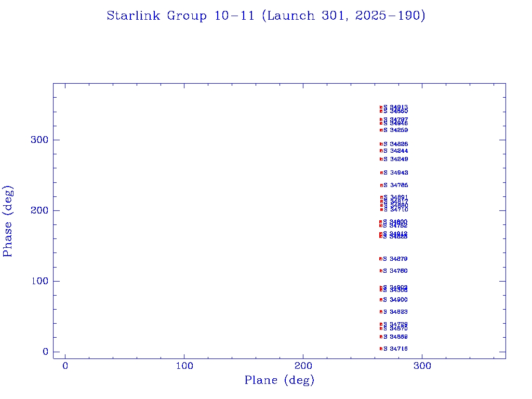The image size is (532, 399).
Task: Click the 100 tick label on Plane axis
Action: [x=184, y=366]
